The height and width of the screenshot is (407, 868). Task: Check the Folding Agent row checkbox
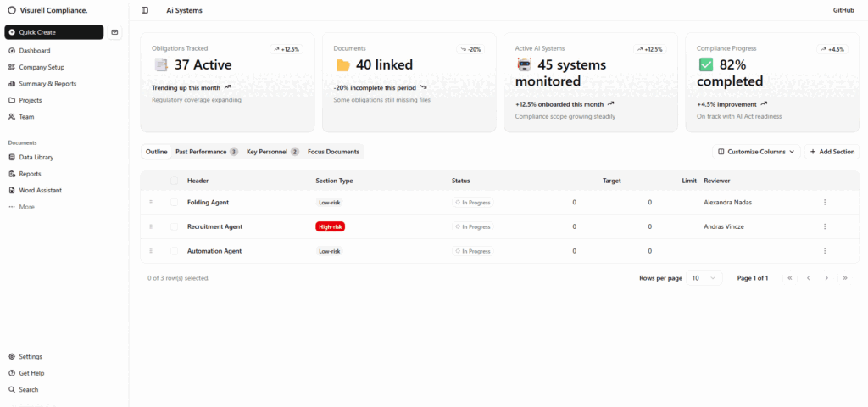click(175, 203)
